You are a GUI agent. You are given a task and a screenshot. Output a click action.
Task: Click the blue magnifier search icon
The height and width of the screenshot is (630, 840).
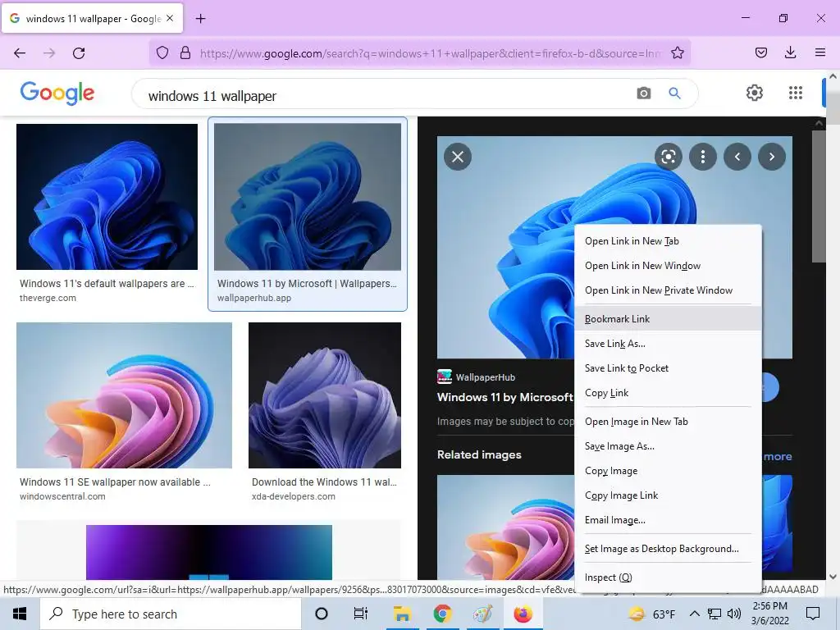click(674, 94)
